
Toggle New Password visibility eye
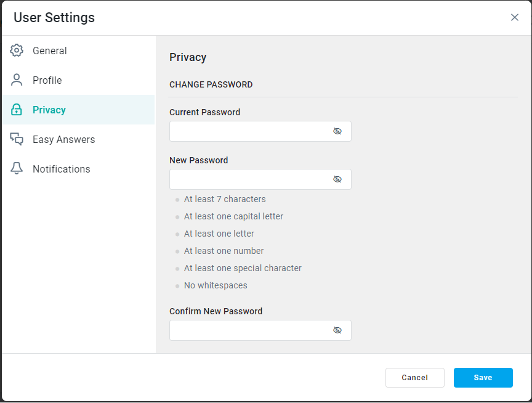[337, 179]
